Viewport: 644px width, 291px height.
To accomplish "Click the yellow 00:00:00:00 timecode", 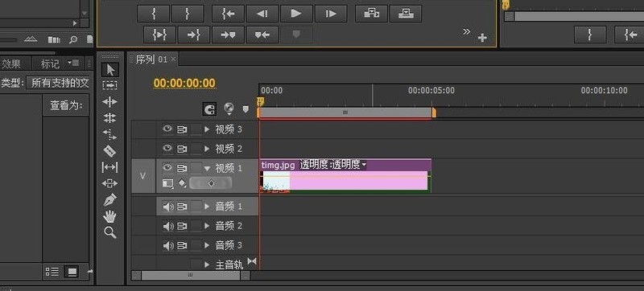I will pyautogui.click(x=184, y=84).
